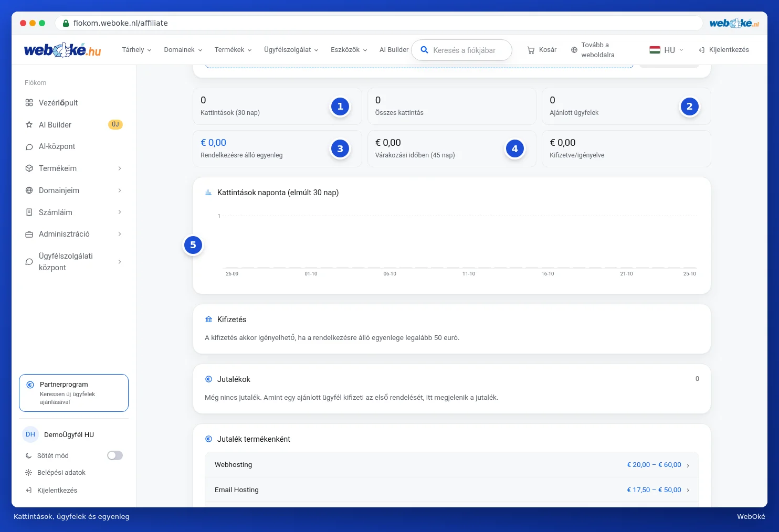Click Belépési adatok in the sidebar
The height and width of the screenshot is (532, 779).
[61, 473]
